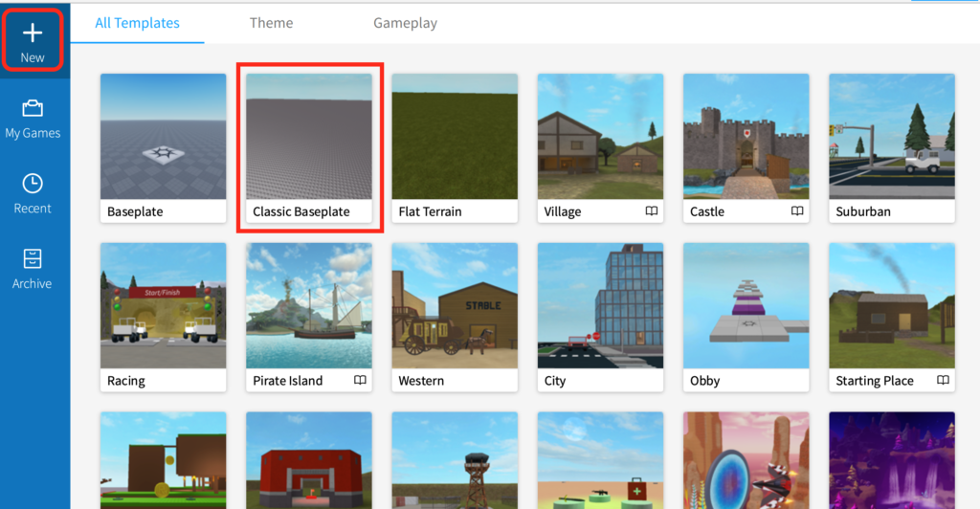
Task: Select the coin platformer template thumbnail in bottom row
Action: pos(163,460)
